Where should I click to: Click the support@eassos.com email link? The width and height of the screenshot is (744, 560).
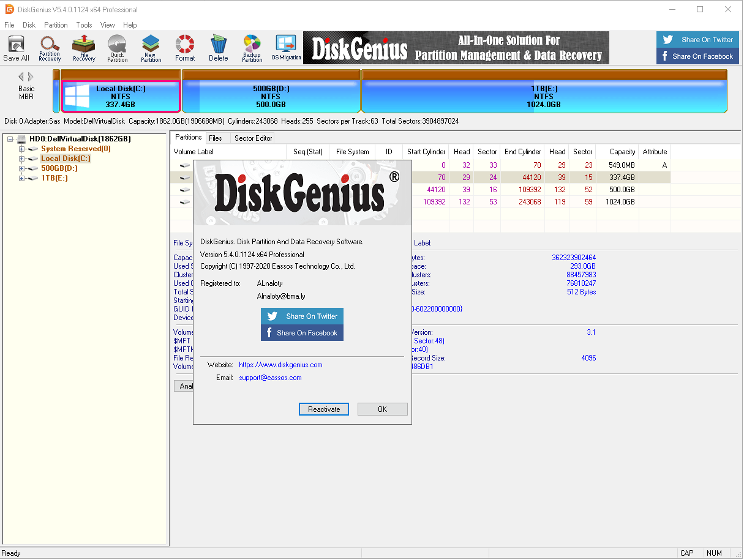point(270,378)
